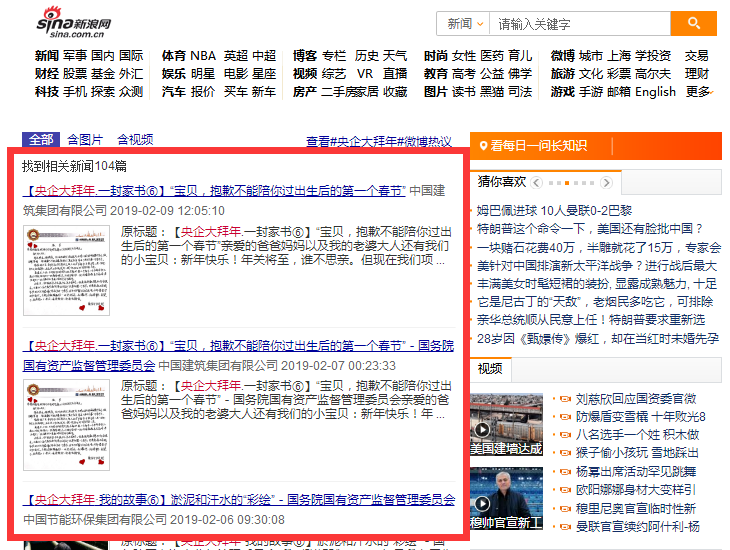Switch to the 含视频 filter tab
The width and height of the screenshot is (730, 550).
point(135,140)
